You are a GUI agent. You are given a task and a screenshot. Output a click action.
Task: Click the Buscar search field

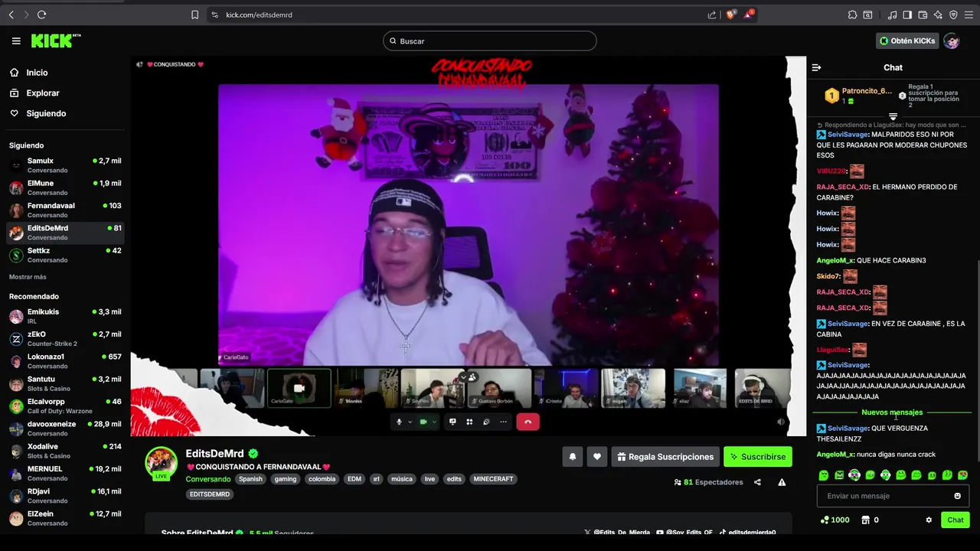coord(490,41)
